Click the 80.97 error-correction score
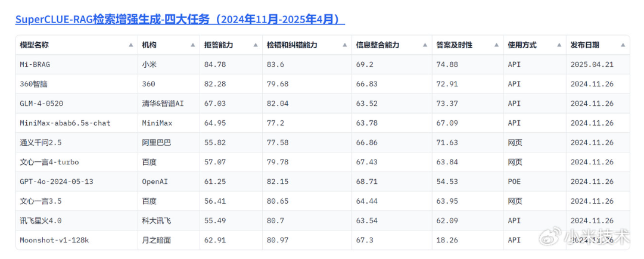Viewport: 644px width, 259px height. [x=277, y=240]
